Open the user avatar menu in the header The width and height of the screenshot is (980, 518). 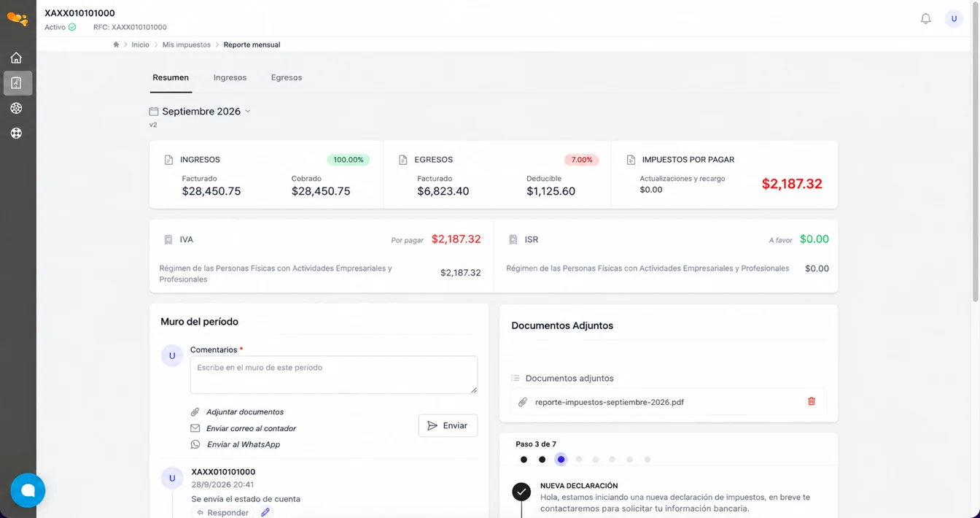954,19
